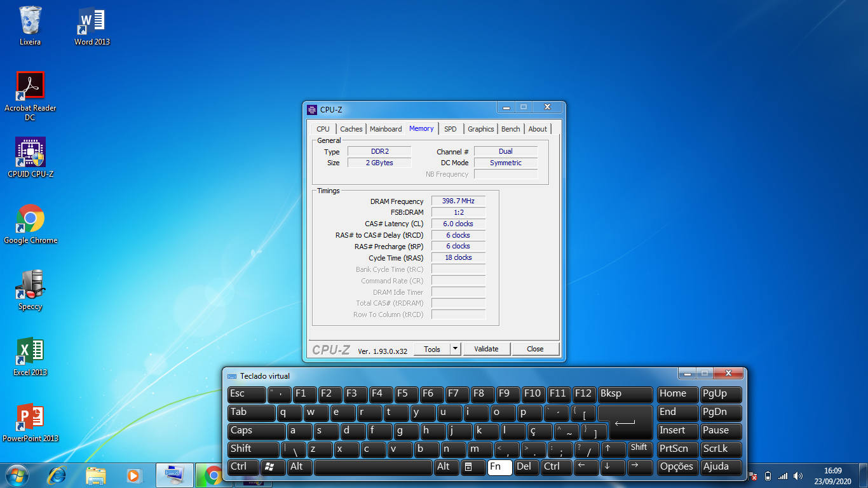Tap the Opções key on virtual keyboard
Screen dimensions: 868x488
tap(677, 467)
